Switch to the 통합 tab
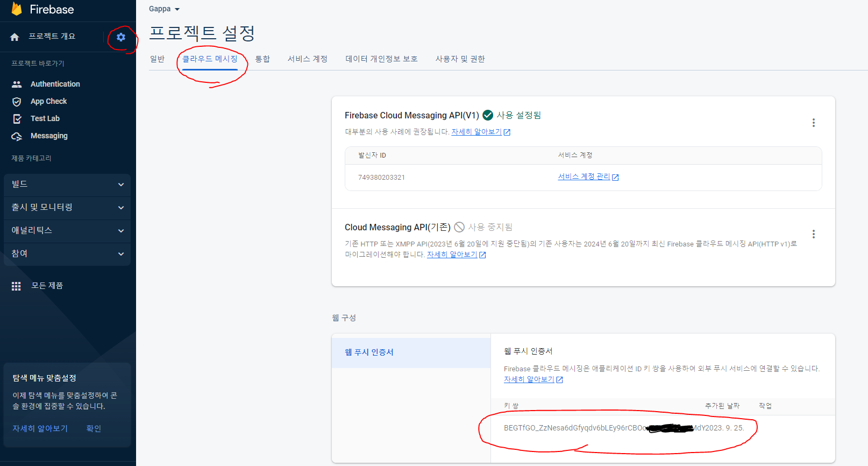868x466 pixels. 262,59
